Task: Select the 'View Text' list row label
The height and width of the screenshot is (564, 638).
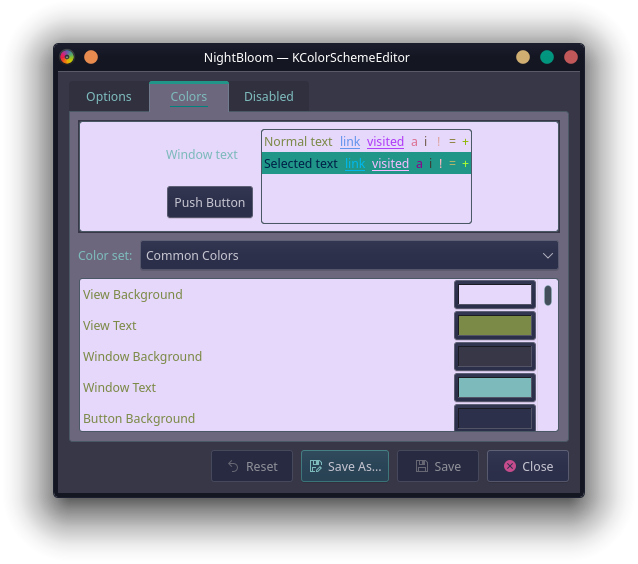Action: pos(109,326)
